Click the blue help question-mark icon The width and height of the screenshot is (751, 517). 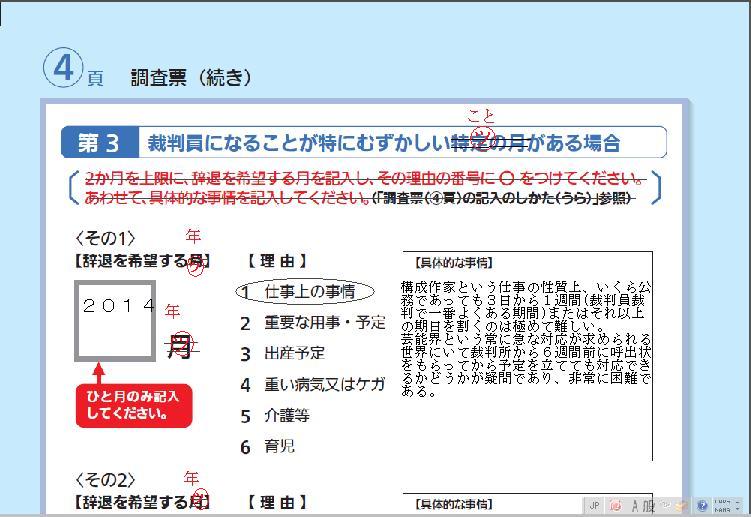702,506
